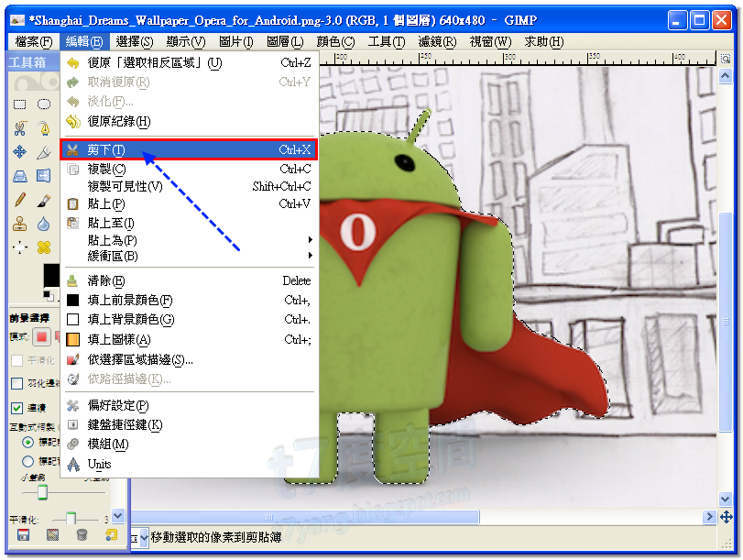This screenshot has height=560, width=743.
Task: Select the Paintbrush tool
Action: (44, 200)
